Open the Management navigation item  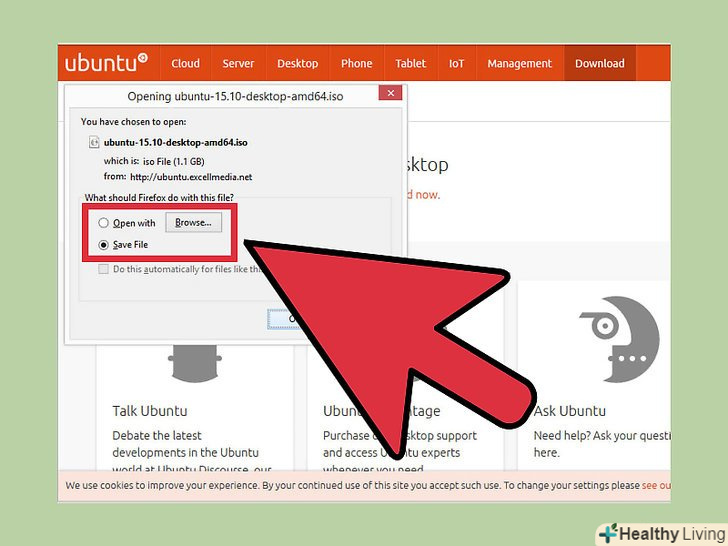(520, 63)
